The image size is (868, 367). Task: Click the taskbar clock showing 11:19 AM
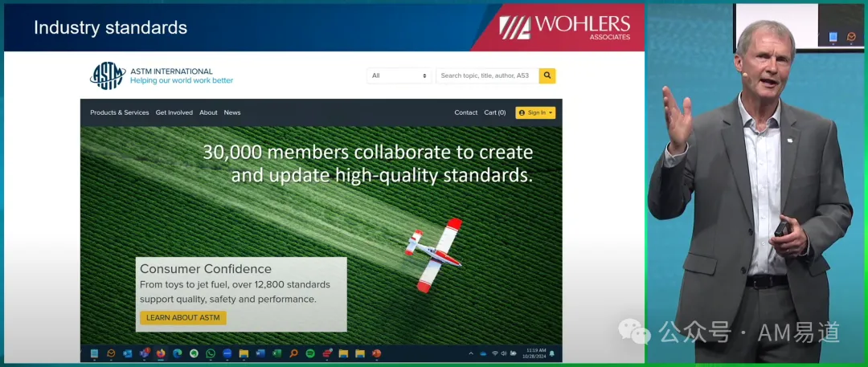click(x=534, y=353)
